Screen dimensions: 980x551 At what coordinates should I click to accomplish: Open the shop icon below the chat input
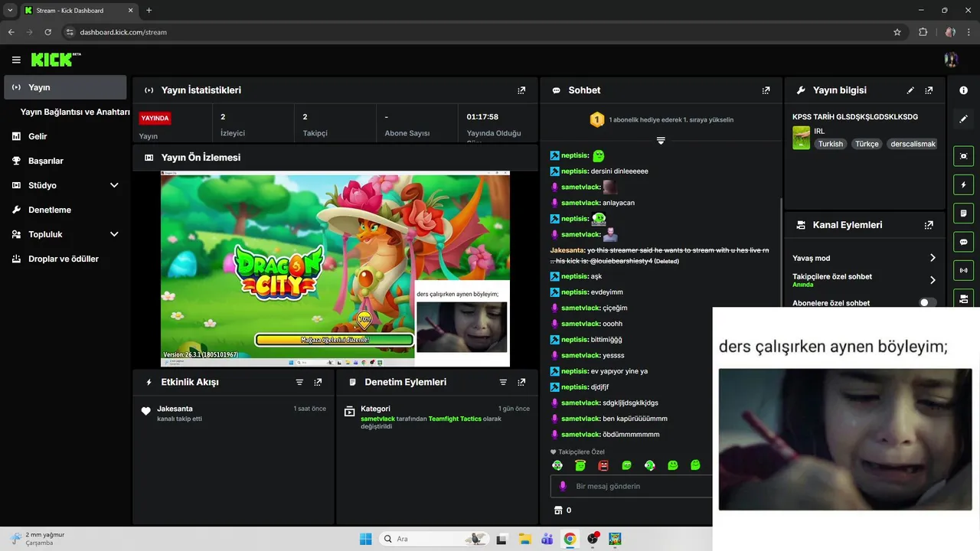(557, 510)
